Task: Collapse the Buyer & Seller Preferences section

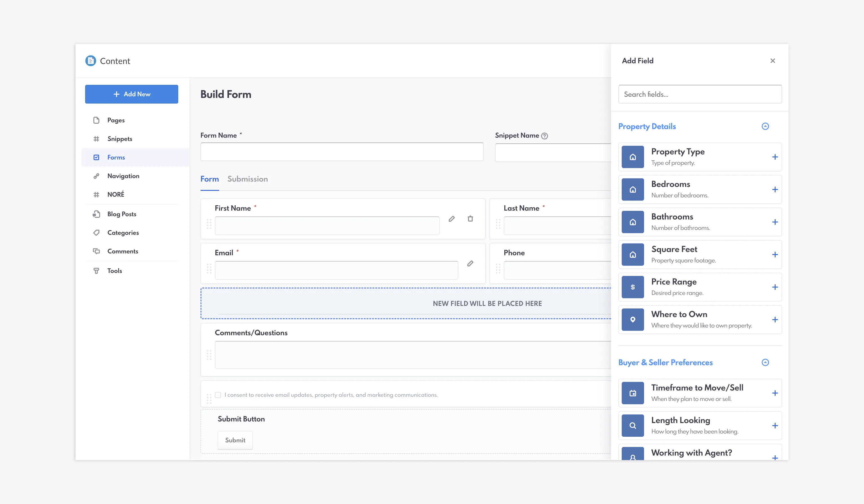Action: (765, 362)
